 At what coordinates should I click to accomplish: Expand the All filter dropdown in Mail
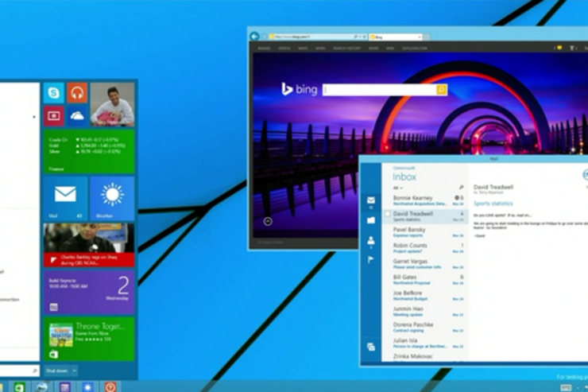point(397,188)
